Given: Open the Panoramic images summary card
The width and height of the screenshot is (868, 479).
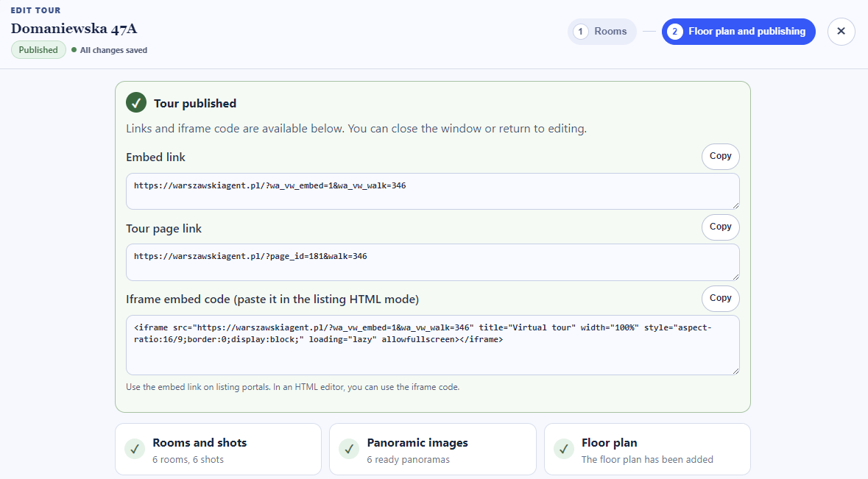Looking at the screenshot, I should pyautogui.click(x=432, y=449).
